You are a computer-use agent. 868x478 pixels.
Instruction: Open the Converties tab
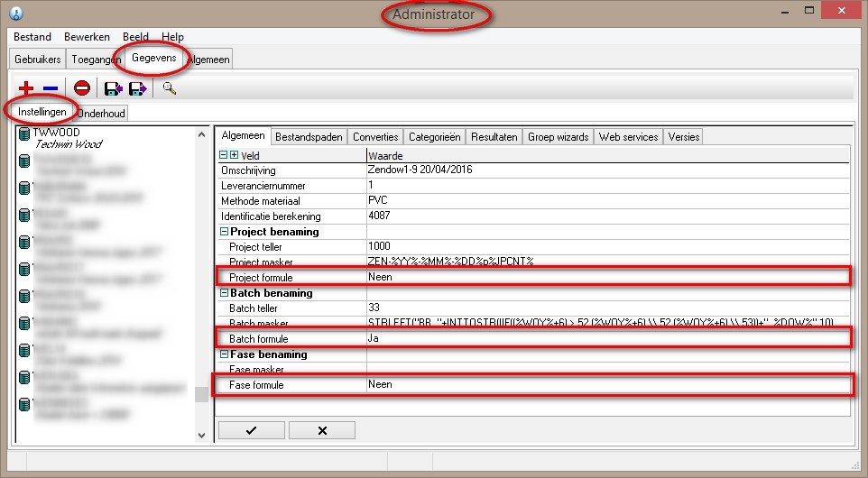click(x=375, y=137)
